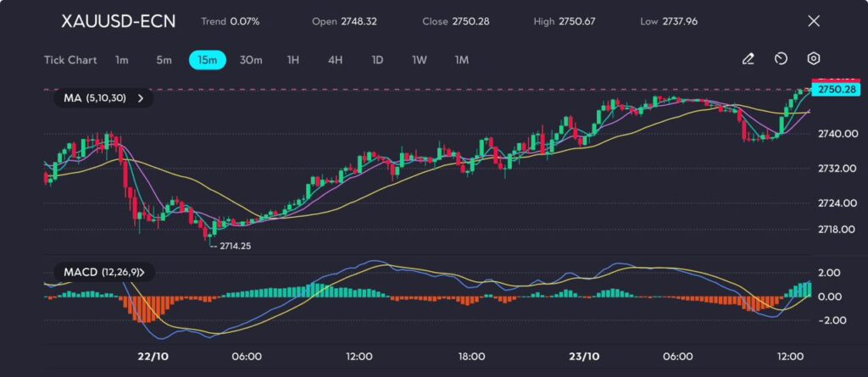Viewport: 868px width, 377px height.
Task: Close the XAUUSD-ECN chart panel
Action: point(814,21)
